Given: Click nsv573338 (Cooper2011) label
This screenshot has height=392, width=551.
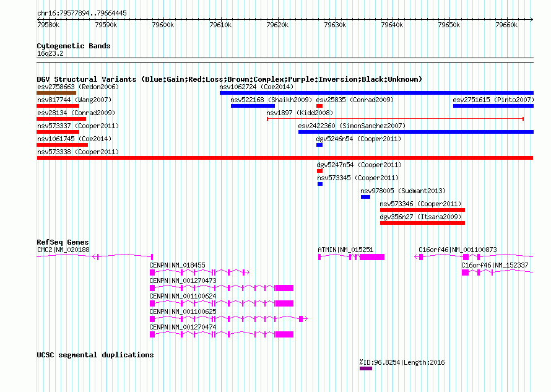Looking at the screenshot, I should [78, 152].
